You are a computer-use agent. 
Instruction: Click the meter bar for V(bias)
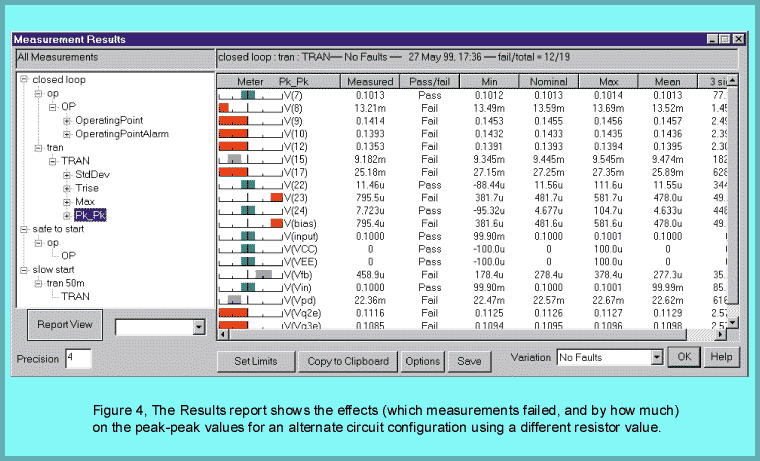point(275,223)
